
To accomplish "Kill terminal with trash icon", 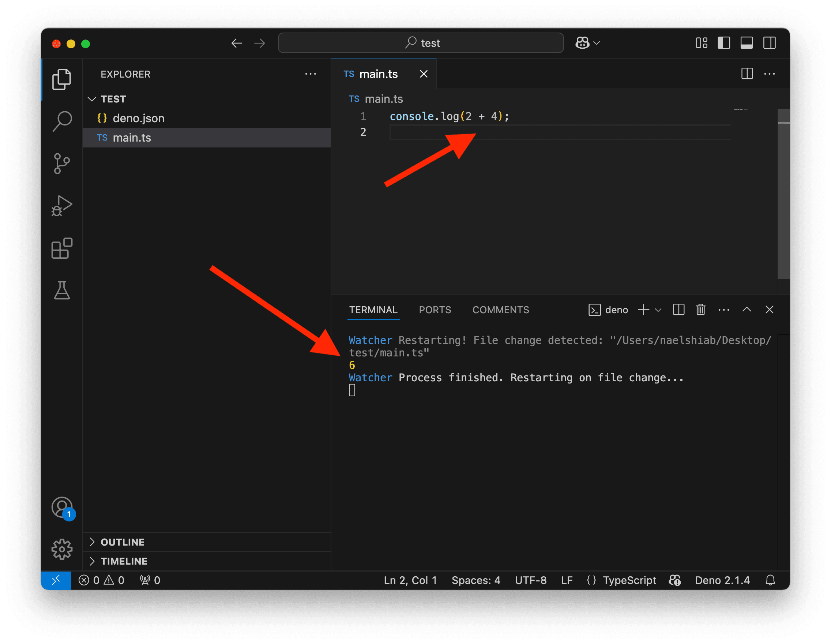I will click(700, 310).
